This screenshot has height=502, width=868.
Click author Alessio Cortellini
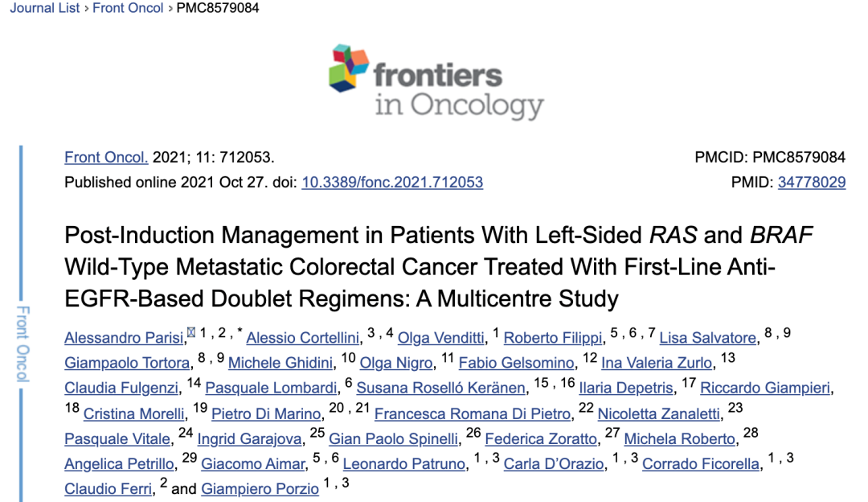[x=305, y=338]
